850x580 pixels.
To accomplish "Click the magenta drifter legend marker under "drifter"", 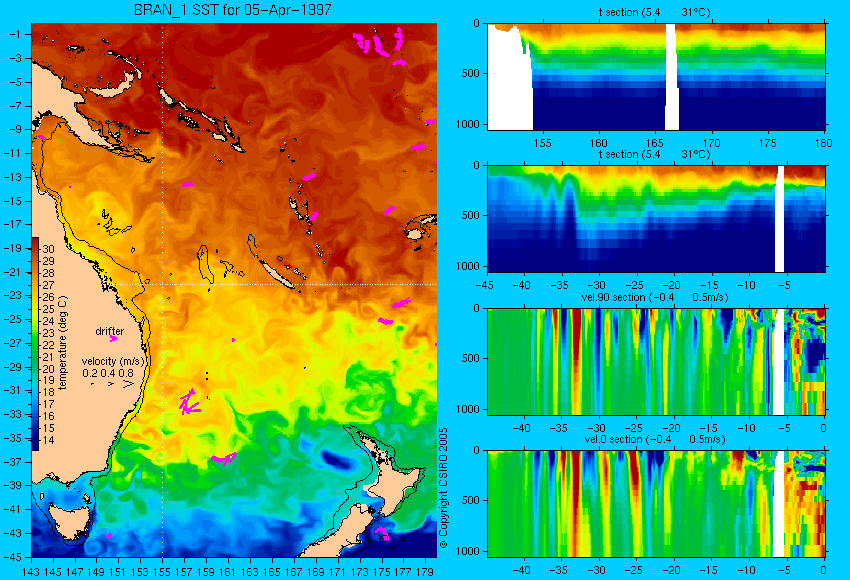I will 113,339.
